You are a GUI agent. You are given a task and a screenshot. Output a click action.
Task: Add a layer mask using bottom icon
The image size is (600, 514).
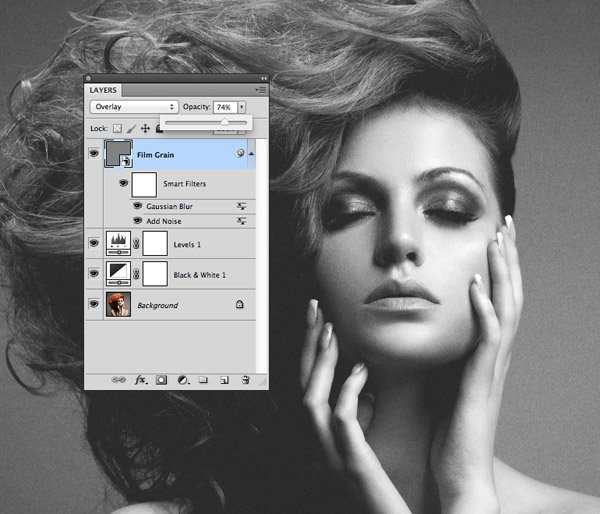(x=161, y=381)
